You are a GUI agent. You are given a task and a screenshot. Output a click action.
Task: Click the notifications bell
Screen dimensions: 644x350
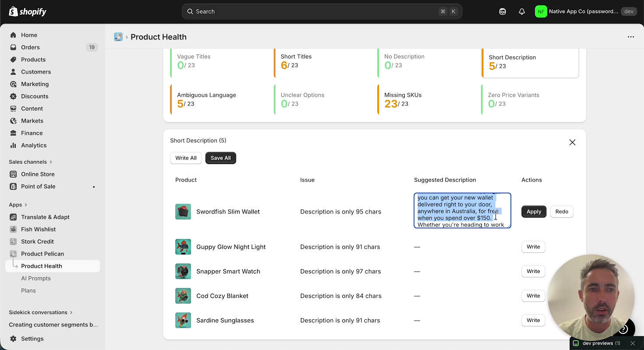[x=521, y=11]
